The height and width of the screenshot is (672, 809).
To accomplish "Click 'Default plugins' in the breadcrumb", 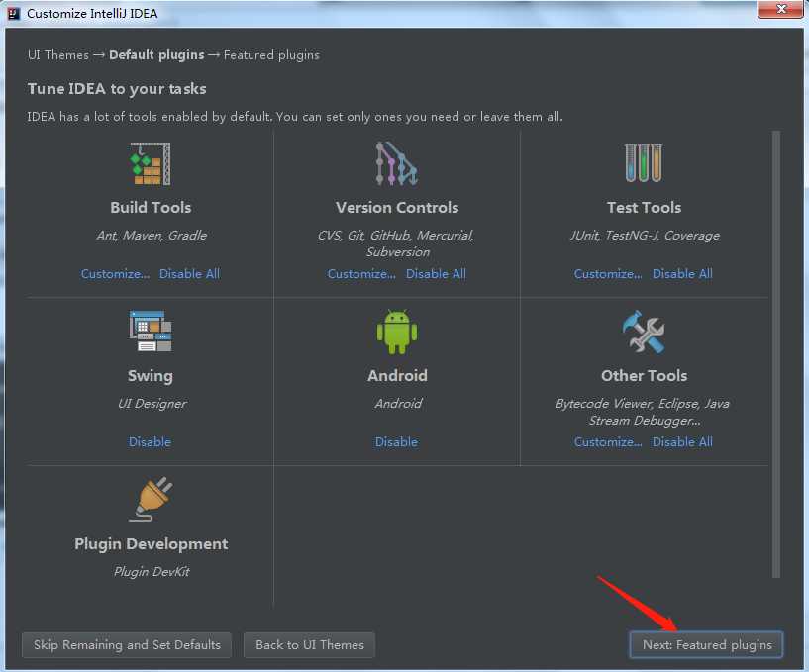I will click(x=156, y=55).
